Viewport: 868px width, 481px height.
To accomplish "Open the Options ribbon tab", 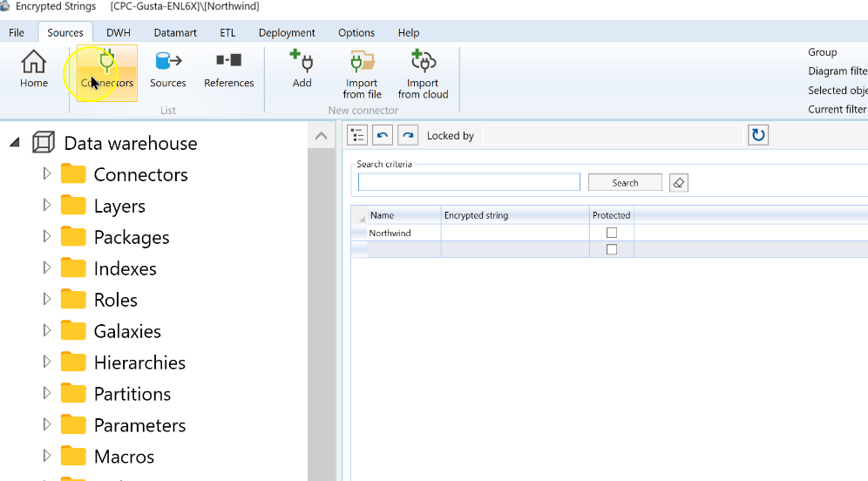I will tap(356, 32).
